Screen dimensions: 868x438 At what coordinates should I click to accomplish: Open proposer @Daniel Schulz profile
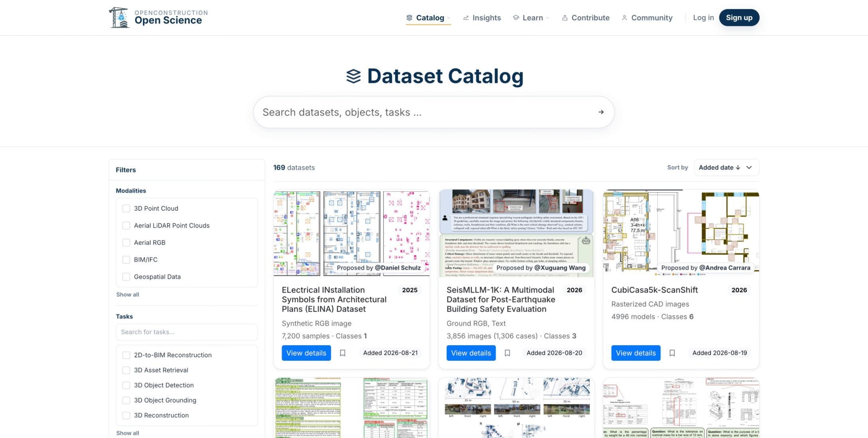click(x=398, y=268)
